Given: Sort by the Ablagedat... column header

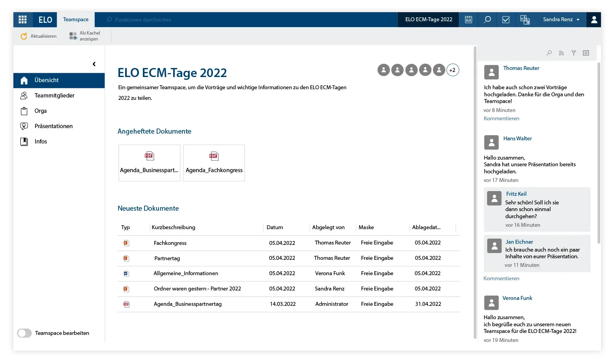Looking at the screenshot, I should pos(426,227).
